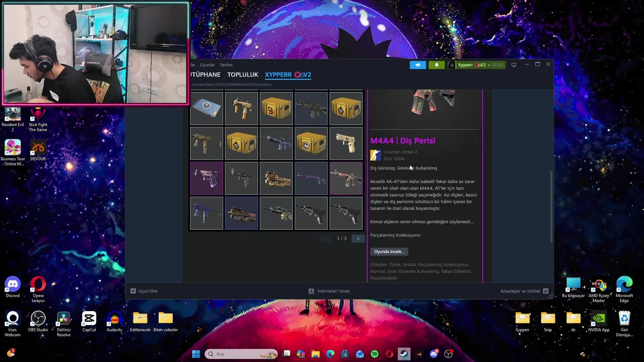Select the blue sealed pack inventory item
Screen dimensions: 644x362
(206, 108)
